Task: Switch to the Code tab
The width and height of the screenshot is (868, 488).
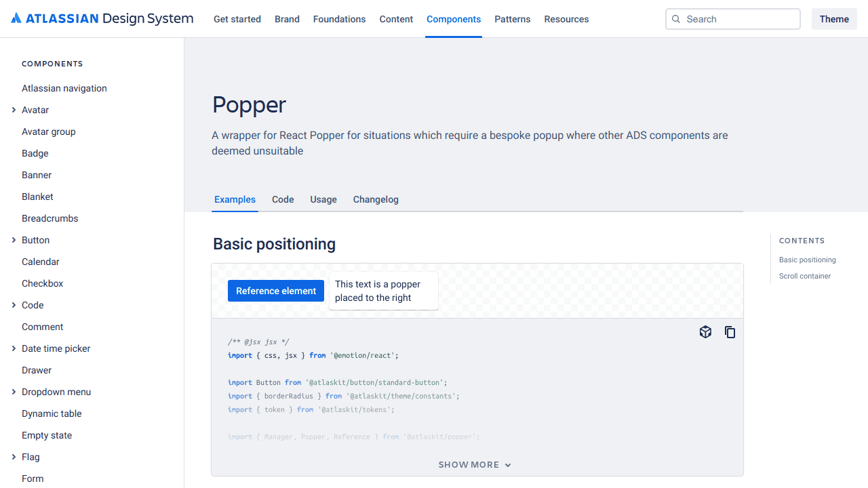Action: pyautogui.click(x=283, y=199)
